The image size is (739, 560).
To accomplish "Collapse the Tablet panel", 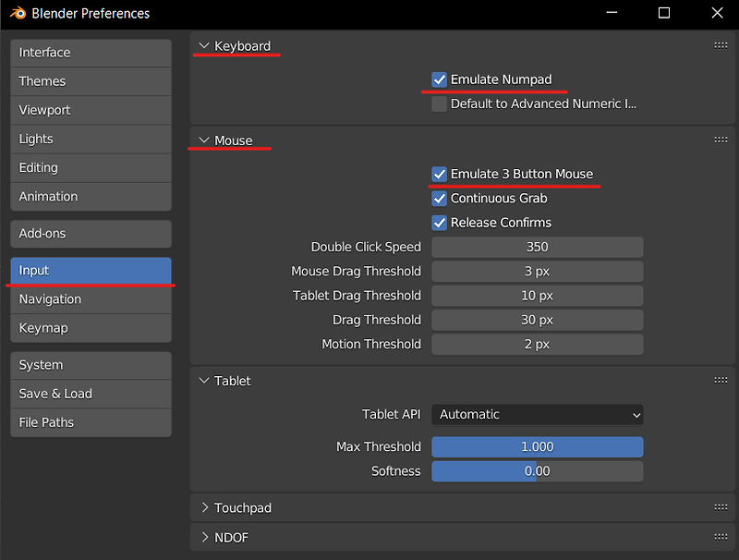I will pyautogui.click(x=204, y=381).
